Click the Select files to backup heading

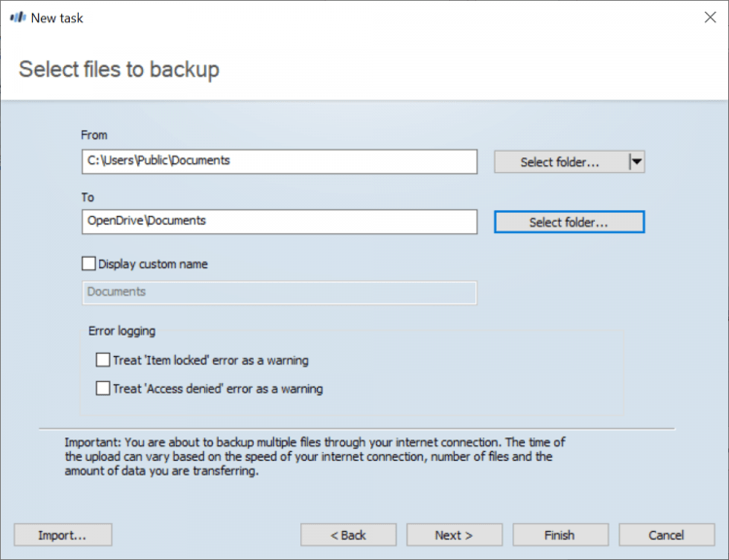click(x=119, y=69)
